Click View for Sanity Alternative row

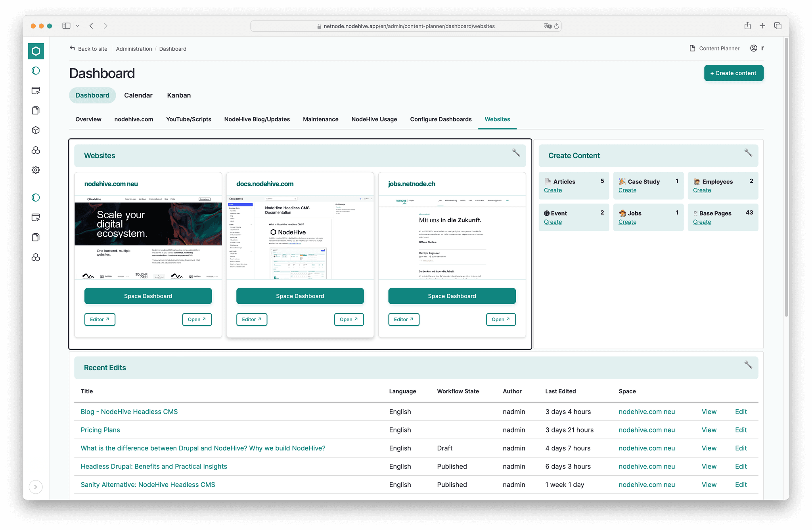point(709,485)
